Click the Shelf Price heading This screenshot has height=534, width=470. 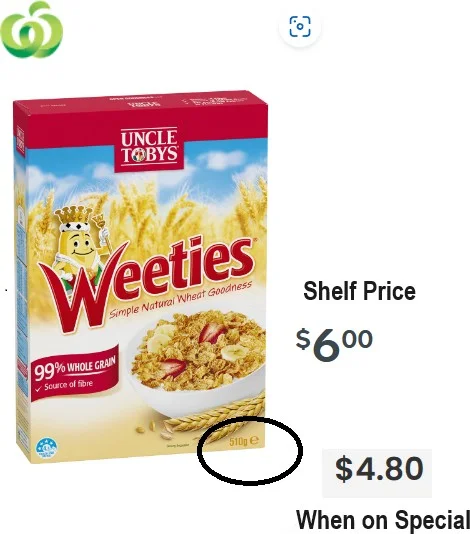click(x=359, y=291)
